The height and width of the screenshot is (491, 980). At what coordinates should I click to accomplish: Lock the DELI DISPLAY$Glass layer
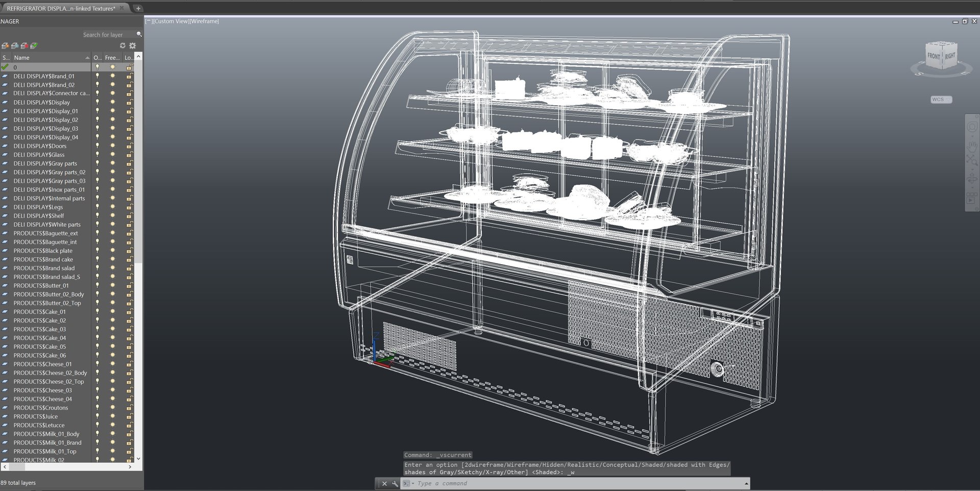pos(129,154)
